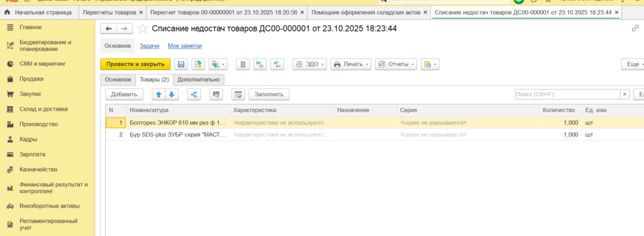
Task: Move row down with blue arrow
Action: click(172, 94)
